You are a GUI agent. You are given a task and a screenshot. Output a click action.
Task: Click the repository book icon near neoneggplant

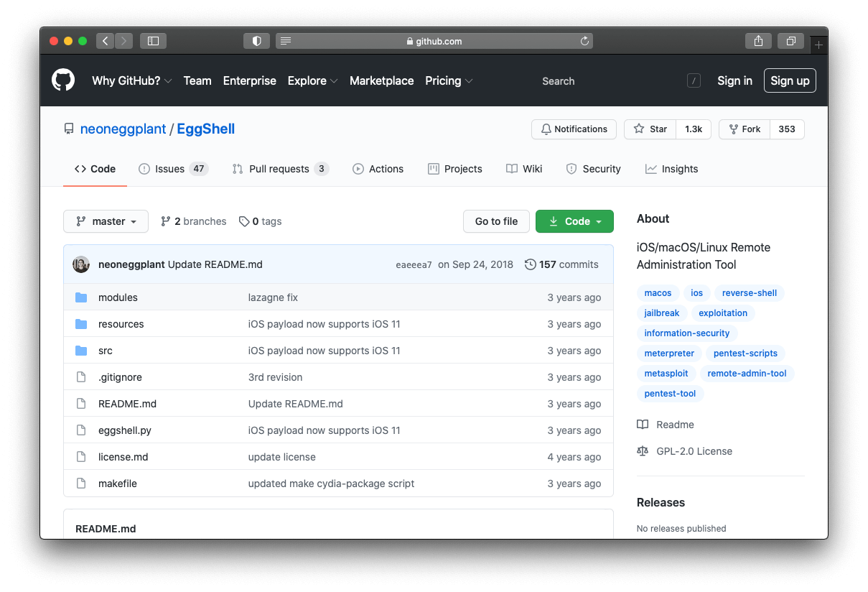(69, 129)
